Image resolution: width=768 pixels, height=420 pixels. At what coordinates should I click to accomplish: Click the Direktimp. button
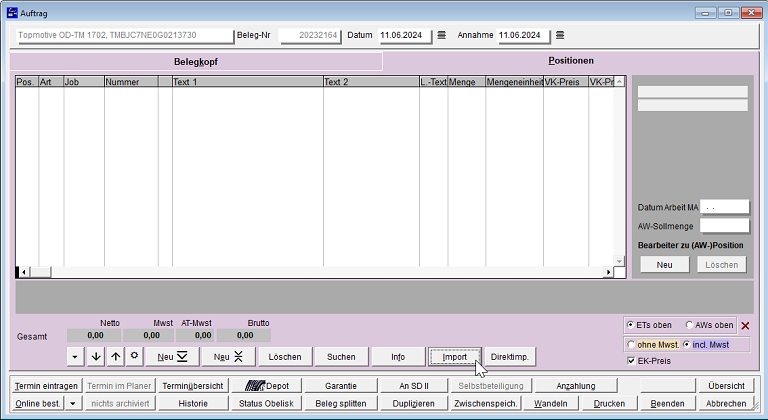[x=510, y=357]
